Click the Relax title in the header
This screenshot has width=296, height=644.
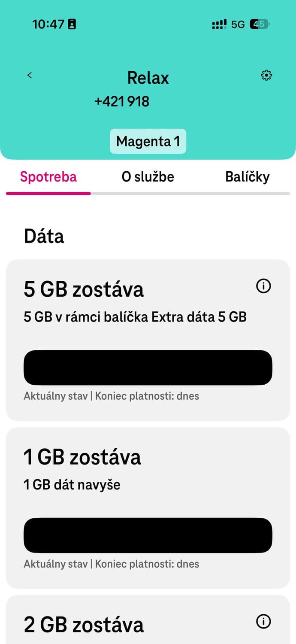[x=148, y=78]
